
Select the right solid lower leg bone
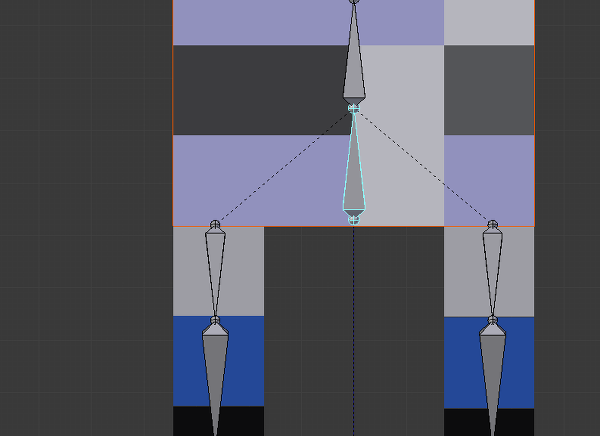point(493,379)
